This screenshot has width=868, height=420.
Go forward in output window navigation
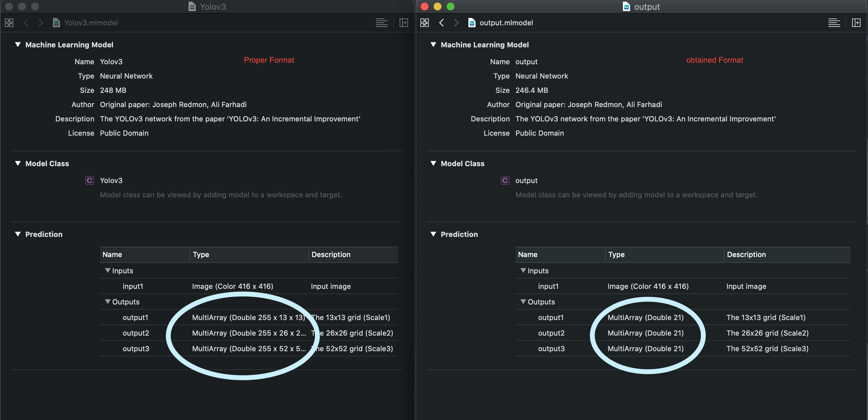456,23
